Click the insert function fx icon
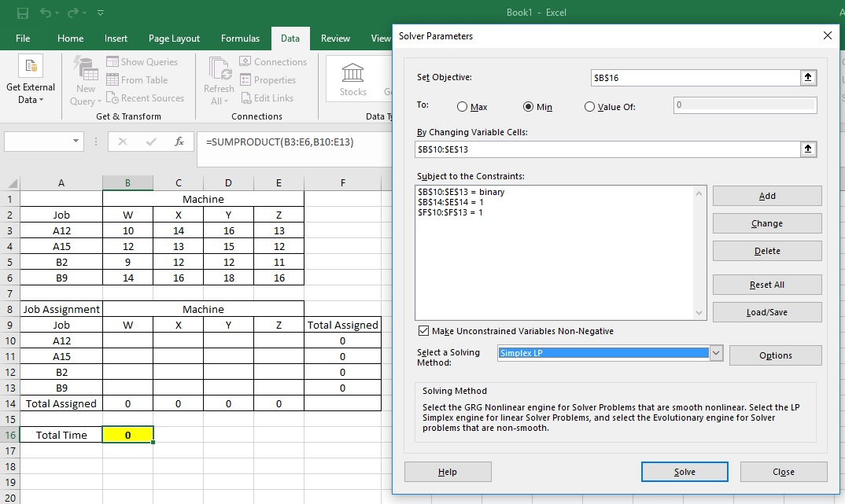The height and width of the screenshot is (504, 845). click(x=179, y=142)
